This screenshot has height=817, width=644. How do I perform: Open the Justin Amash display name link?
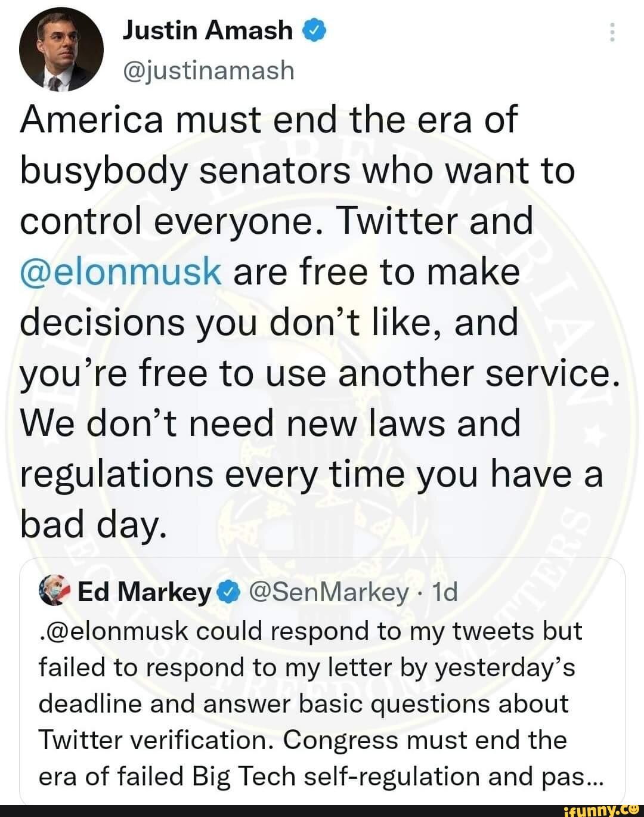(208, 30)
